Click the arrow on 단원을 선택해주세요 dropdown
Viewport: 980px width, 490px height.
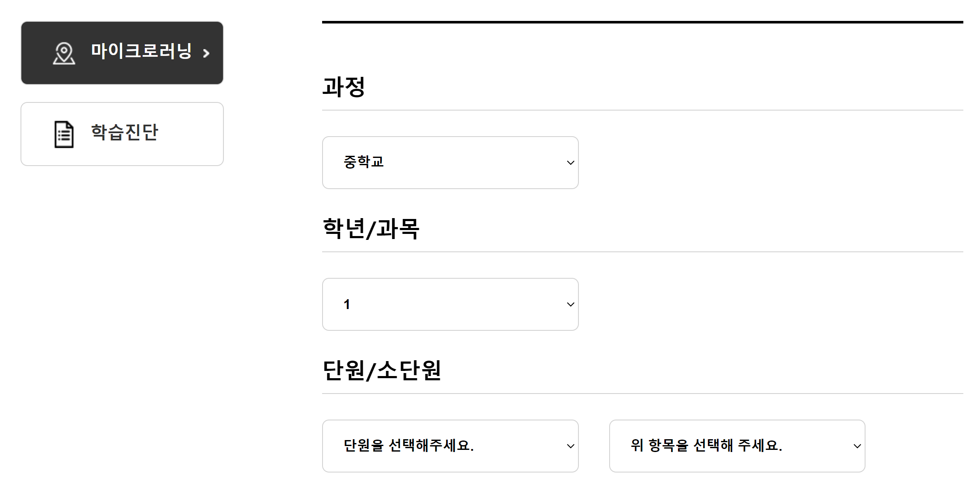coord(570,446)
